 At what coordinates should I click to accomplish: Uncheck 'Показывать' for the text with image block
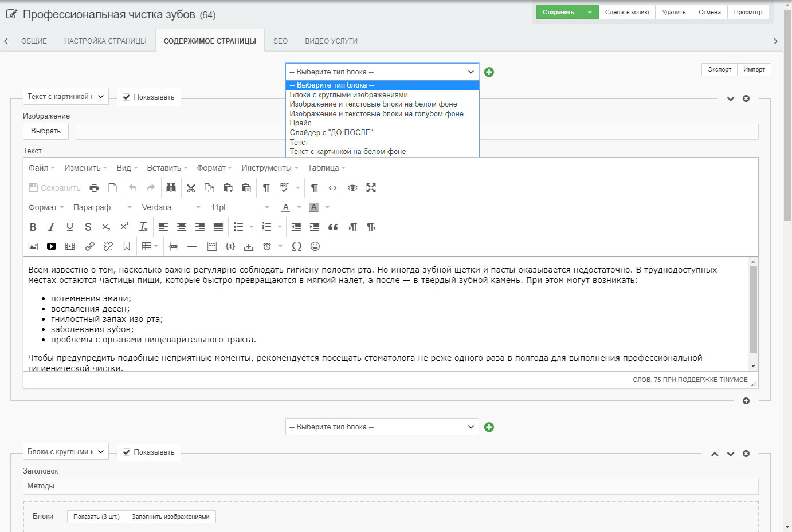point(127,97)
